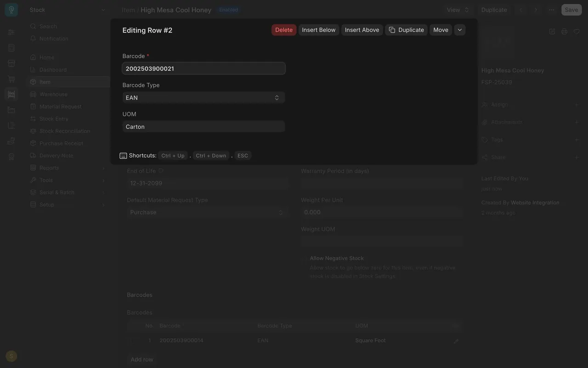Duplicate row #2 in the dialog

(x=407, y=30)
